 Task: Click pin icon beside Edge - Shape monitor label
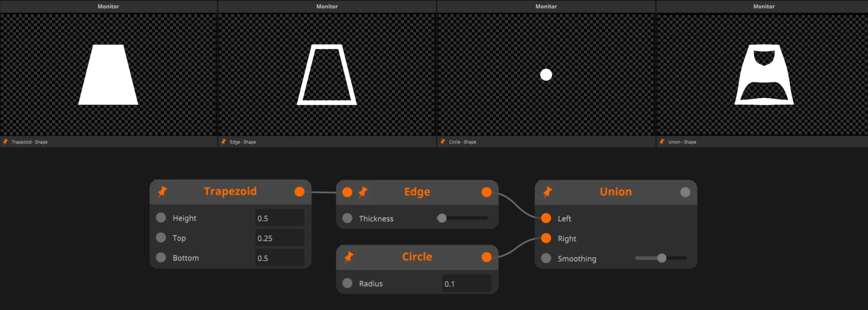[224, 142]
